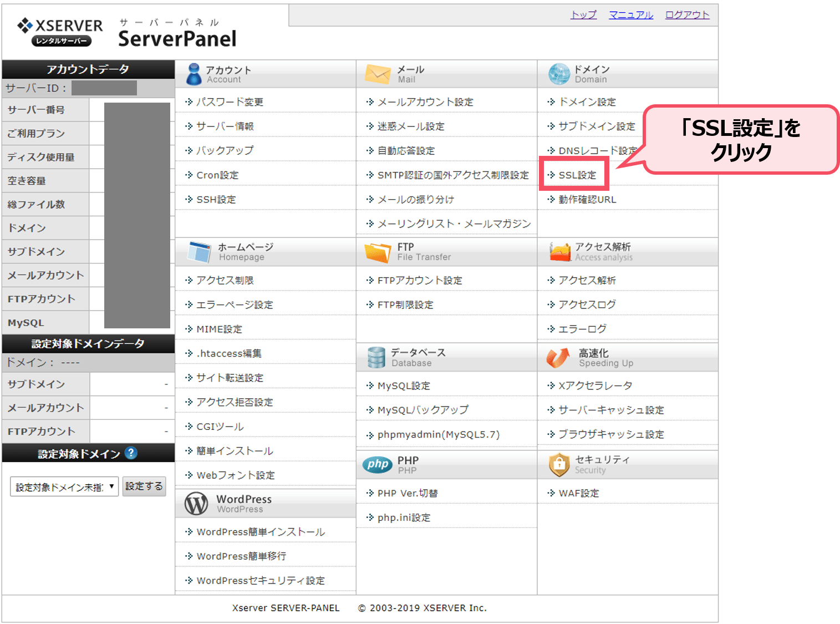Open PHP Ver.切替
This screenshot has width=840, height=624.
tap(408, 493)
